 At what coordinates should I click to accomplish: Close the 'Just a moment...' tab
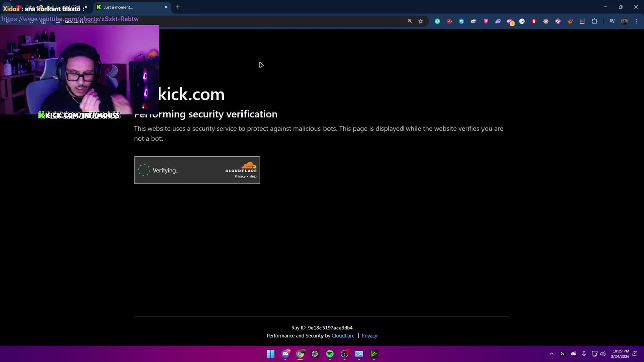point(166,7)
